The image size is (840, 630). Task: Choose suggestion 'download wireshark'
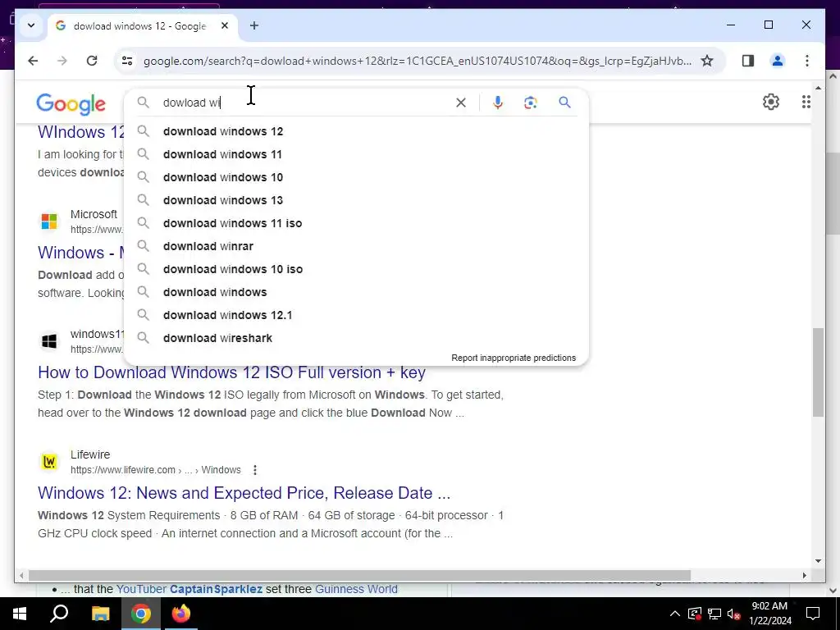click(x=356, y=339)
